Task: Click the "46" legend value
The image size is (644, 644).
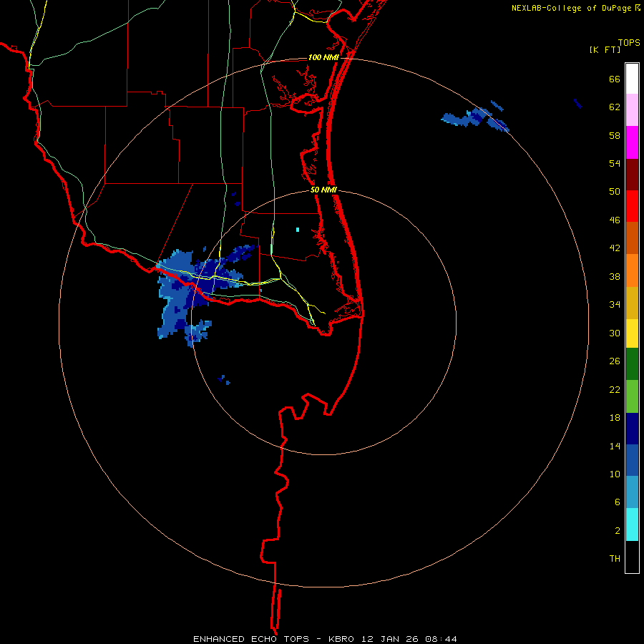Action: 615,220
